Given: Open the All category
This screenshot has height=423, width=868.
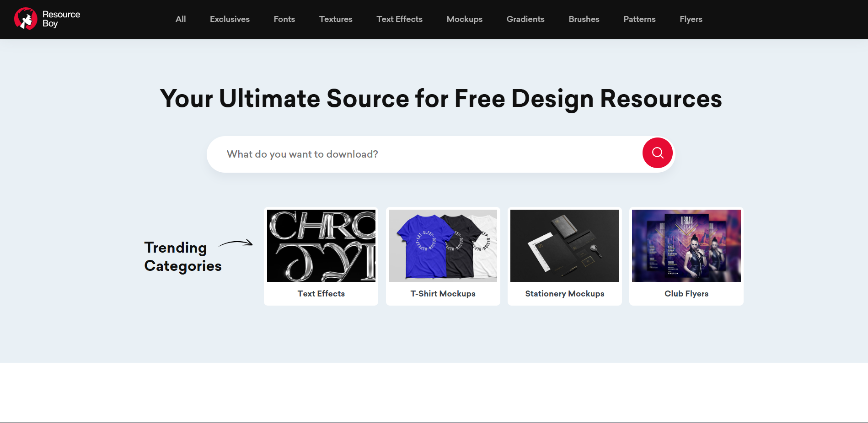Looking at the screenshot, I should coord(180,19).
